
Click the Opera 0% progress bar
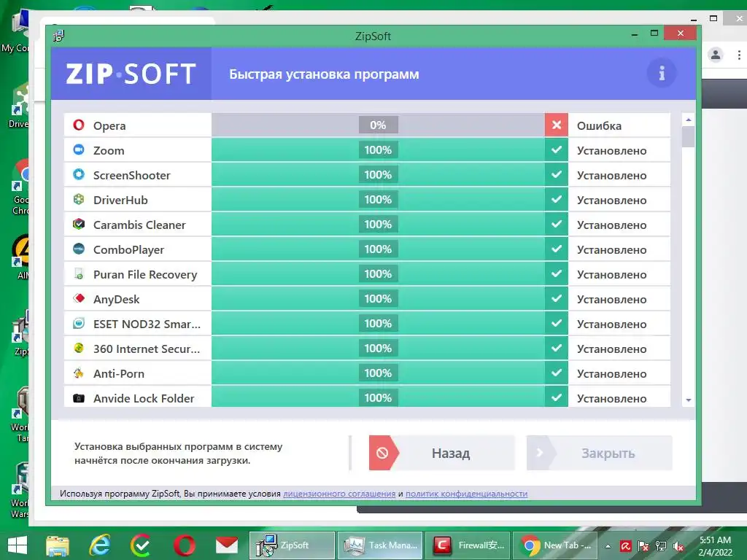pyautogui.click(x=379, y=125)
